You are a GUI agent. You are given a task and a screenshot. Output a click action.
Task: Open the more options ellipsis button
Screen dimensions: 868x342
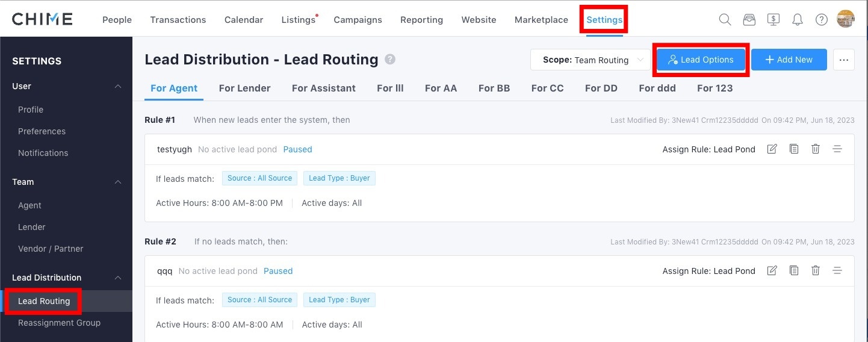tap(843, 60)
